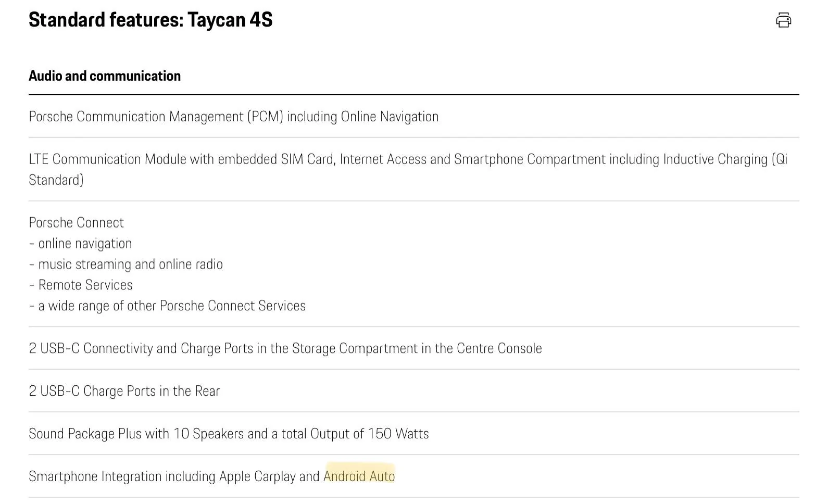Select the 'Audio and communication' section heading
This screenshot has width=828, height=504.
point(105,76)
